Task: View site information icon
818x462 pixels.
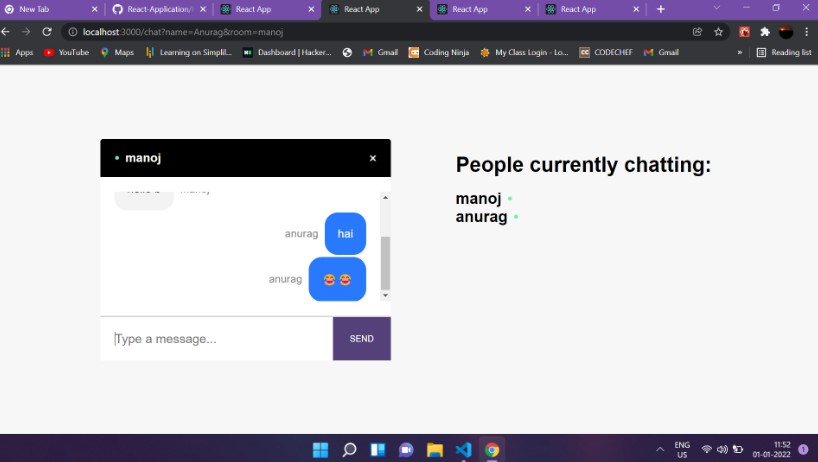Action: (x=73, y=32)
